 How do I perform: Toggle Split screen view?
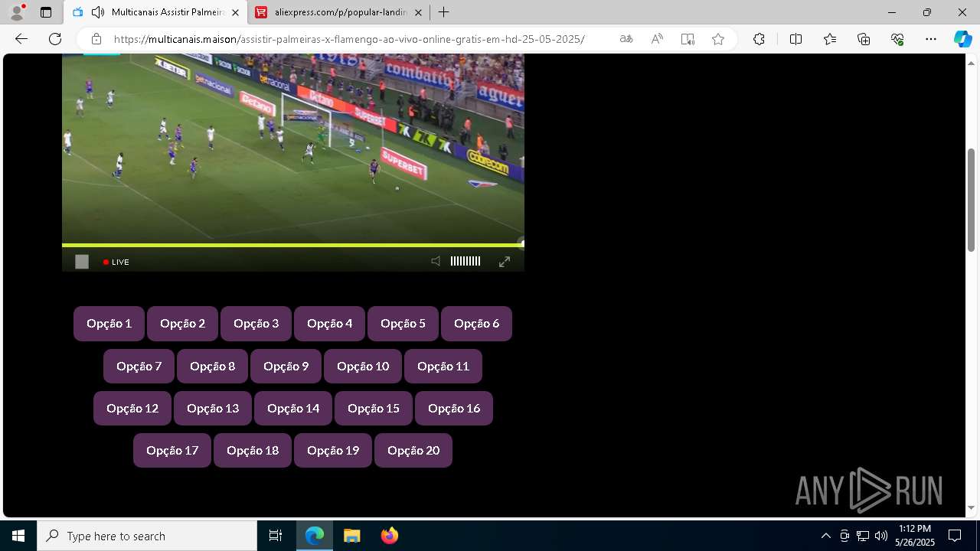[x=795, y=39]
